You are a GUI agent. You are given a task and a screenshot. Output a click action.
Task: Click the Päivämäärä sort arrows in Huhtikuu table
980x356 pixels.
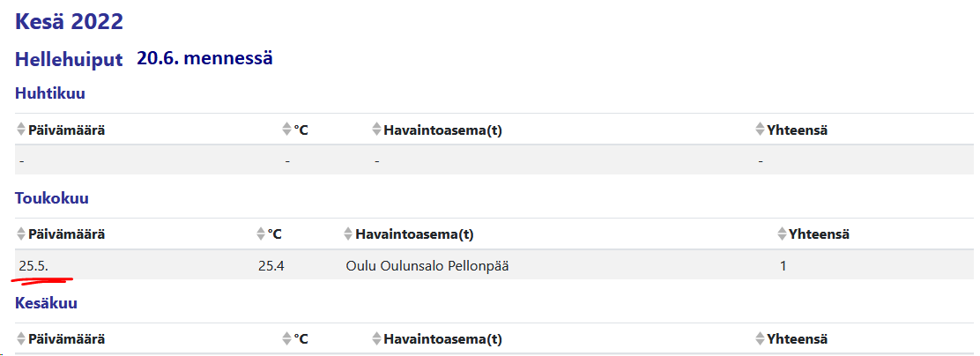[21, 130]
